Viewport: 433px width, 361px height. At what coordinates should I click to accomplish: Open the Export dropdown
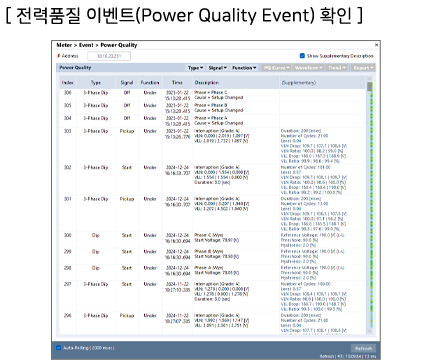click(x=363, y=68)
